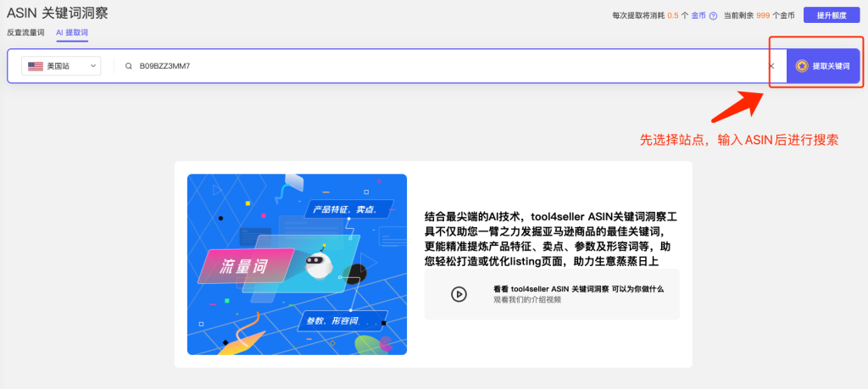This screenshot has height=389, width=868.
Task: Select the AI 提取词 tab
Action: (72, 33)
